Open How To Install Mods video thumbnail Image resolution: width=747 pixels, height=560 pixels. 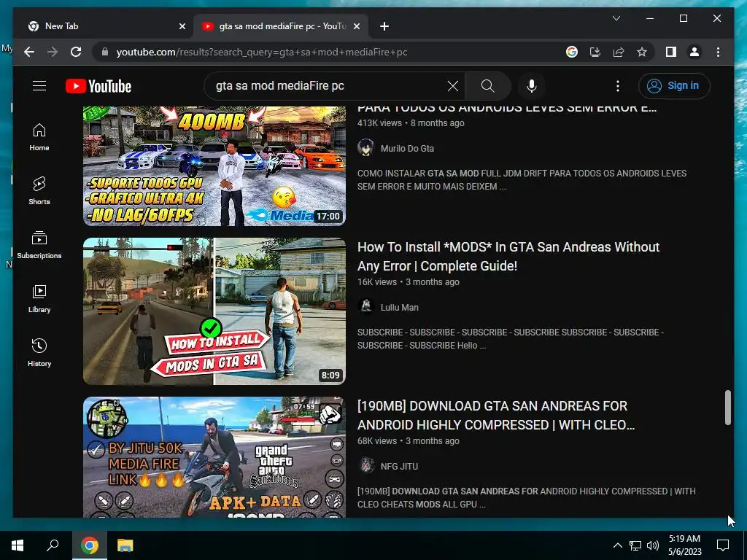pos(214,311)
